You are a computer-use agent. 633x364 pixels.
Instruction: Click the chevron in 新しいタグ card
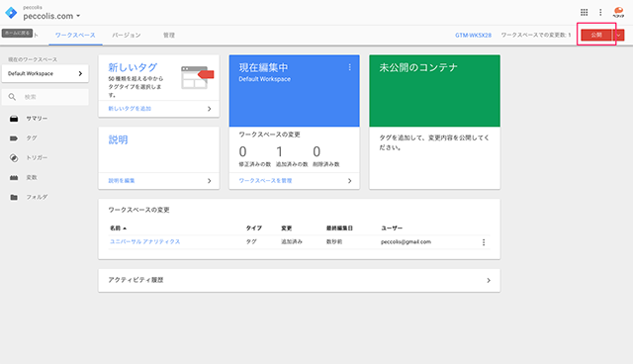coord(209,109)
